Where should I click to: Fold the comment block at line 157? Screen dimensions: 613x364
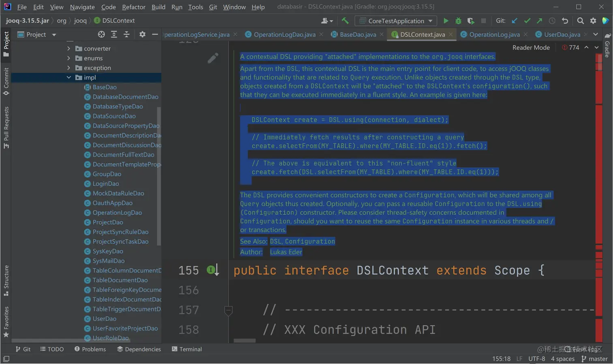228,311
